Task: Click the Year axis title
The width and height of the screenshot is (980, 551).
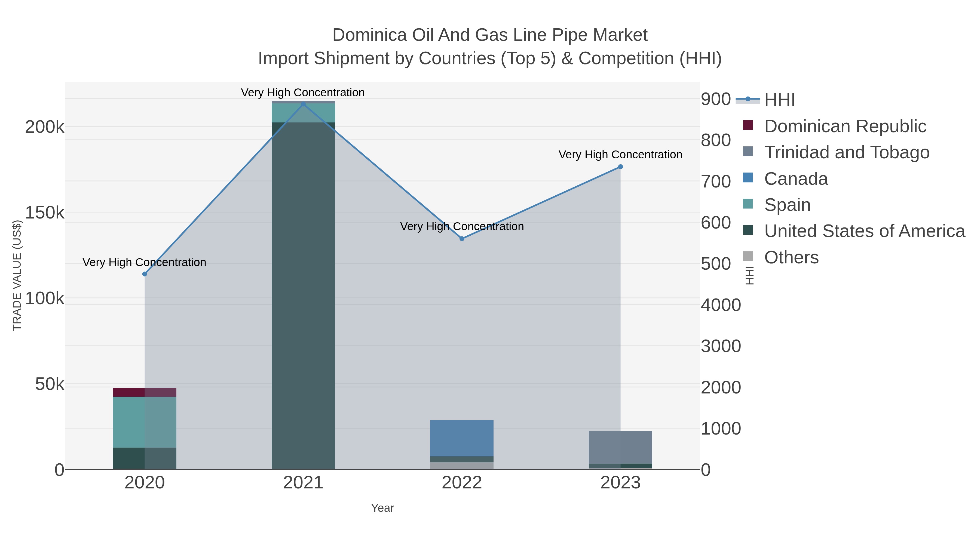Action: coord(382,508)
